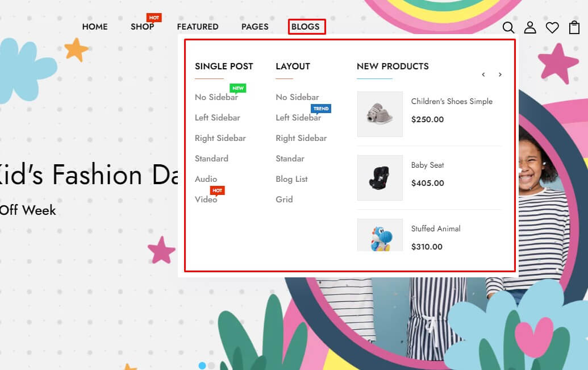Open the search magnifier icon
Viewport: 588px width, 370px height.
pyautogui.click(x=508, y=27)
